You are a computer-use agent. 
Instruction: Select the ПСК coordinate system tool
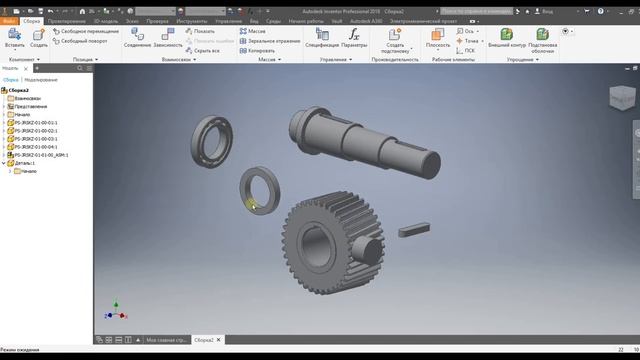465,51
